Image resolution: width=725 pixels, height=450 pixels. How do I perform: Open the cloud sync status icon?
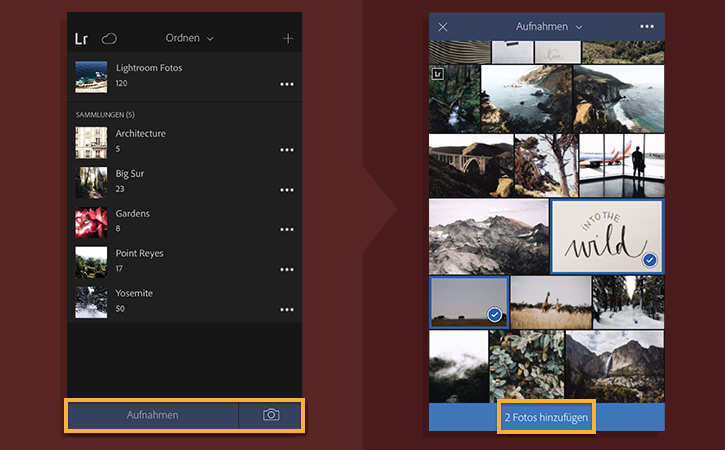click(109, 38)
